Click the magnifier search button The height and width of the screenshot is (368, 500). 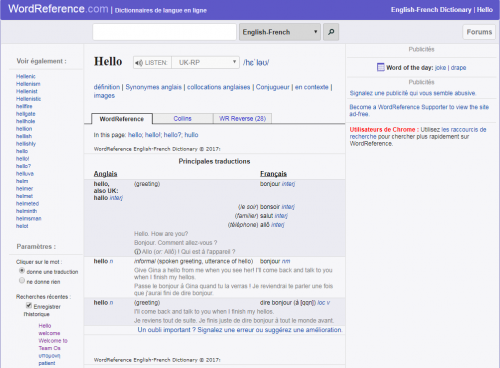click(331, 32)
